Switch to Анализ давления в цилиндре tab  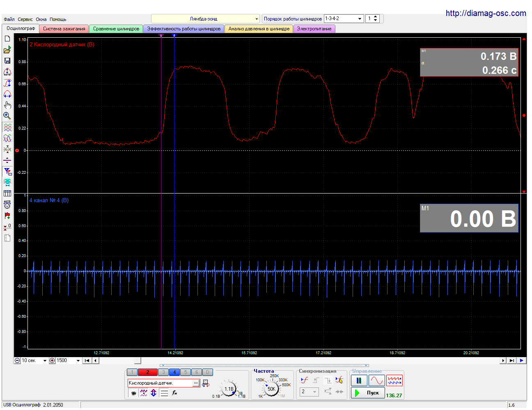coord(259,29)
